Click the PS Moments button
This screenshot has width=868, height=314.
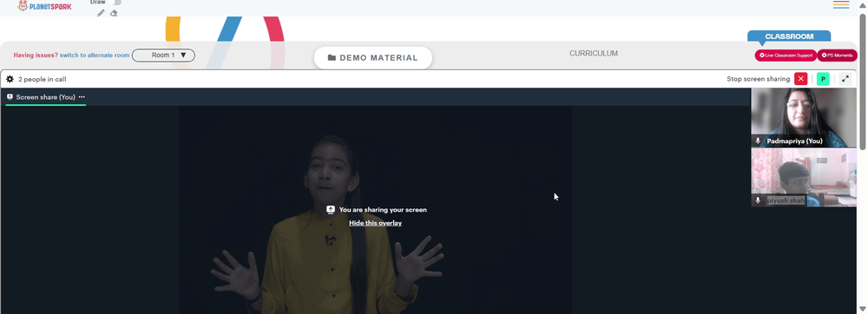(x=837, y=56)
